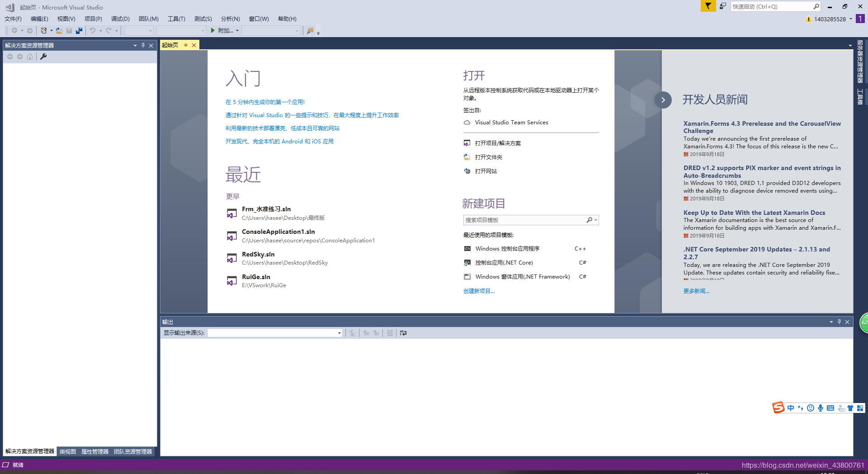Click the navigate backward toolbar arrow

pos(14,30)
